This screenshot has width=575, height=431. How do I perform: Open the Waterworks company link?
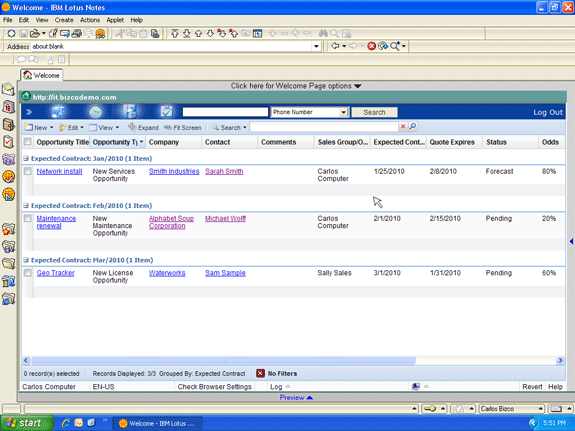167,273
